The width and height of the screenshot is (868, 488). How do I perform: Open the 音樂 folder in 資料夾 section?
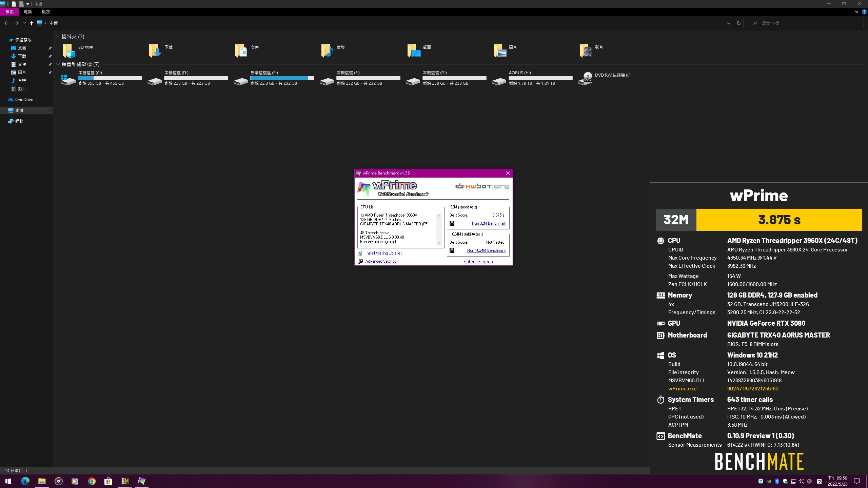333,50
